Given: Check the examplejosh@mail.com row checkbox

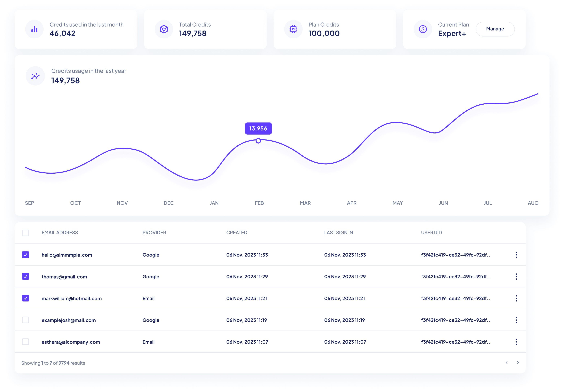Looking at the screenshot, I should pyautogui.click(x=25, y=320).
